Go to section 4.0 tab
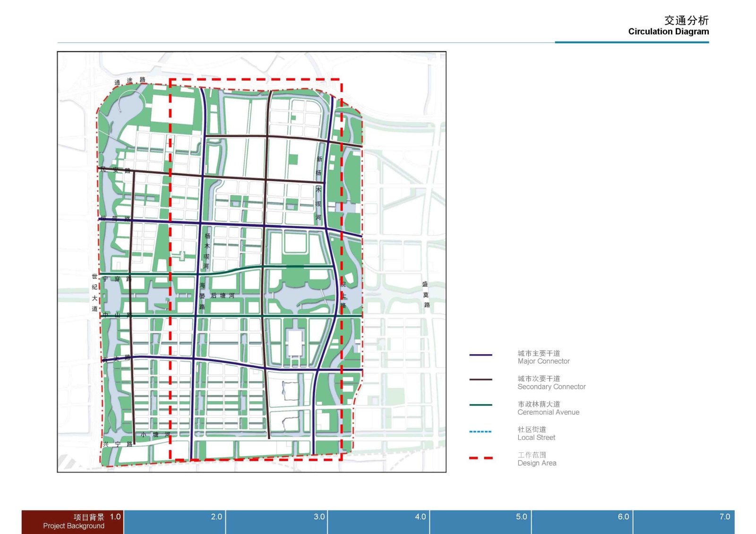The width and height of the screenshot is (756, 534). 378,522
